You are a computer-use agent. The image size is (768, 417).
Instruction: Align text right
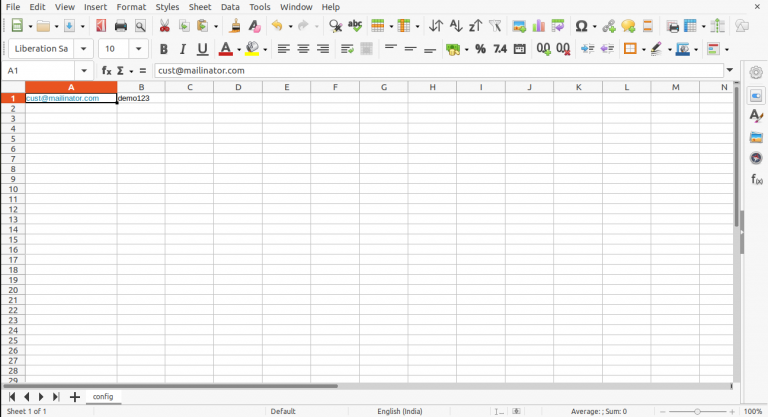coord(323,49)
